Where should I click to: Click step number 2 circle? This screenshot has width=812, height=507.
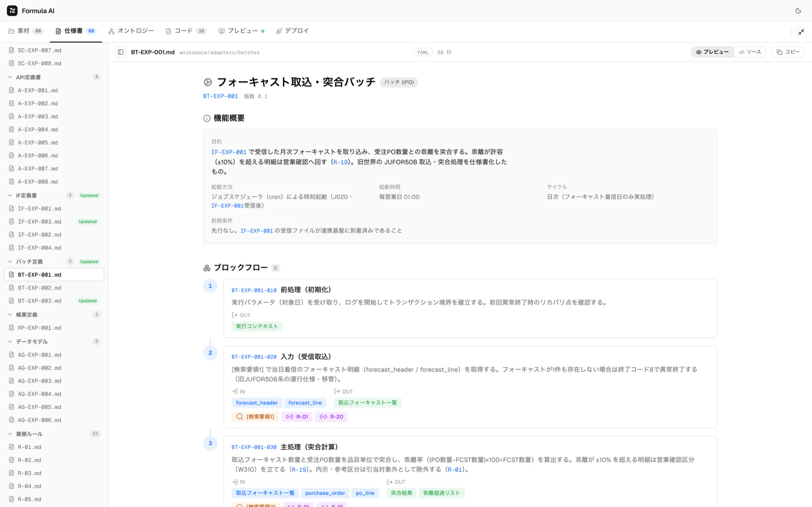[x=210, y=353]
